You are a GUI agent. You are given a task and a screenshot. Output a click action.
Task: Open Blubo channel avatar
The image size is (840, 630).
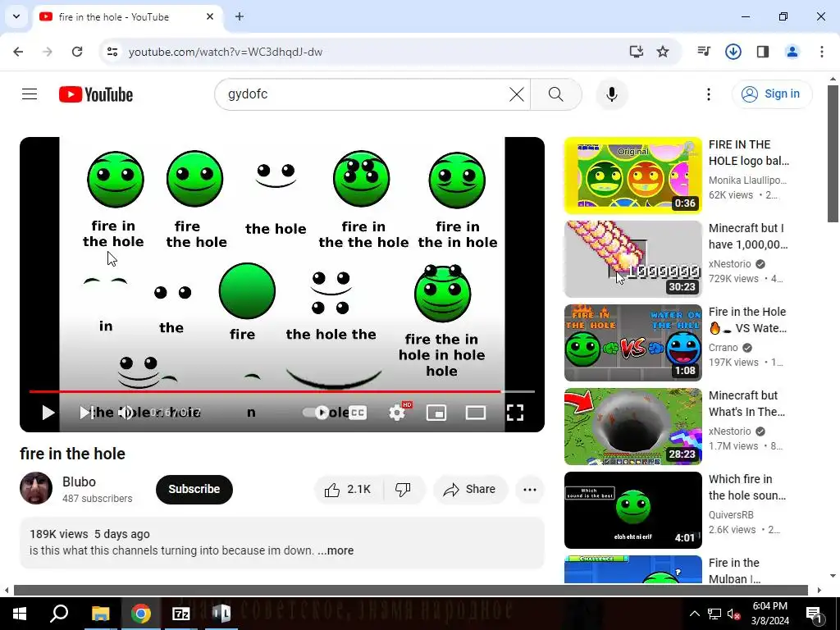(x=36, y=488)
